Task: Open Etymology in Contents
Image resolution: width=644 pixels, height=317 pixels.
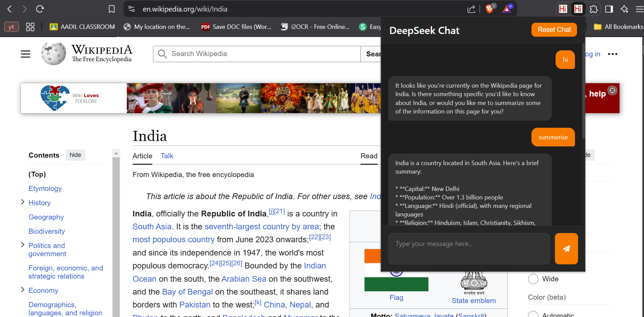Action: click(45, 189)
